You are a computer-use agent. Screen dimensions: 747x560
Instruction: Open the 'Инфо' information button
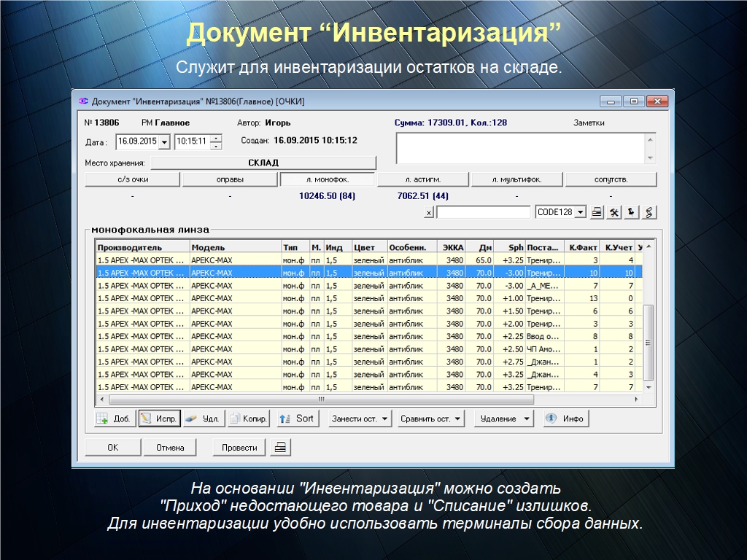pyautogui.click(x=565, y=419)
